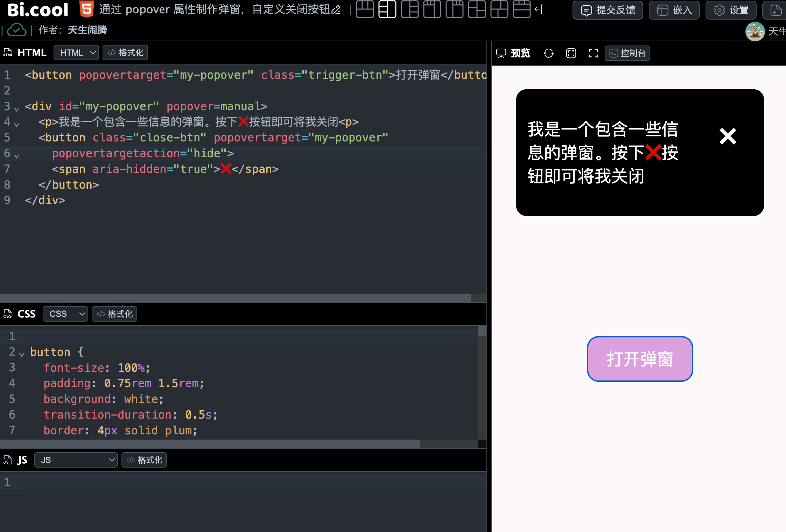Close the popover with white X
Image resolution: width=786 pixels, height=532 pixels.
click(x=728, y=136)
